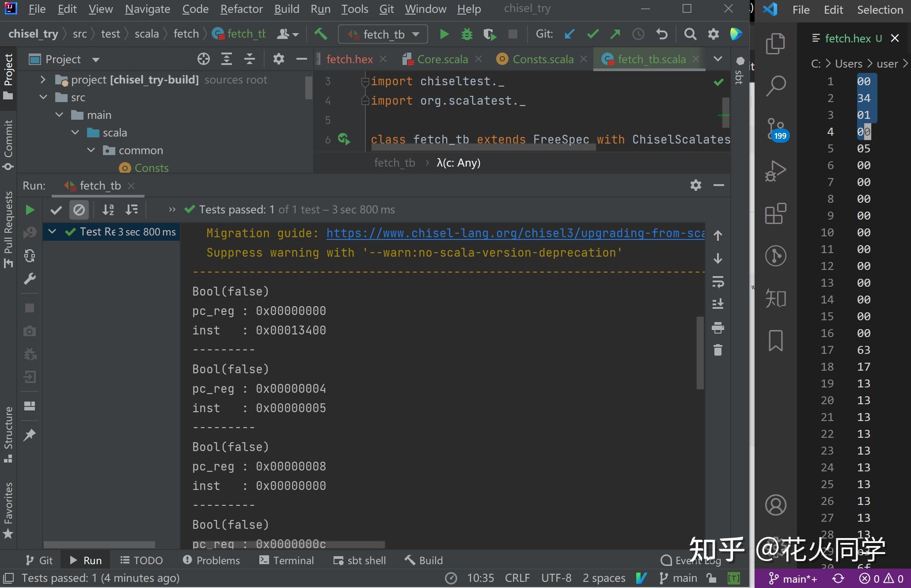Switch to the Consts.scala tab

[543, 59]
